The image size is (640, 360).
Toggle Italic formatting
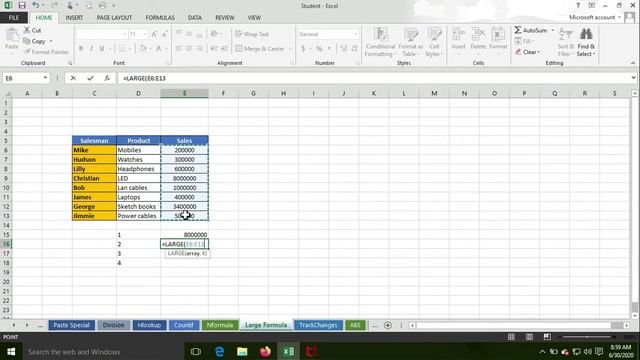pos(91,49)
